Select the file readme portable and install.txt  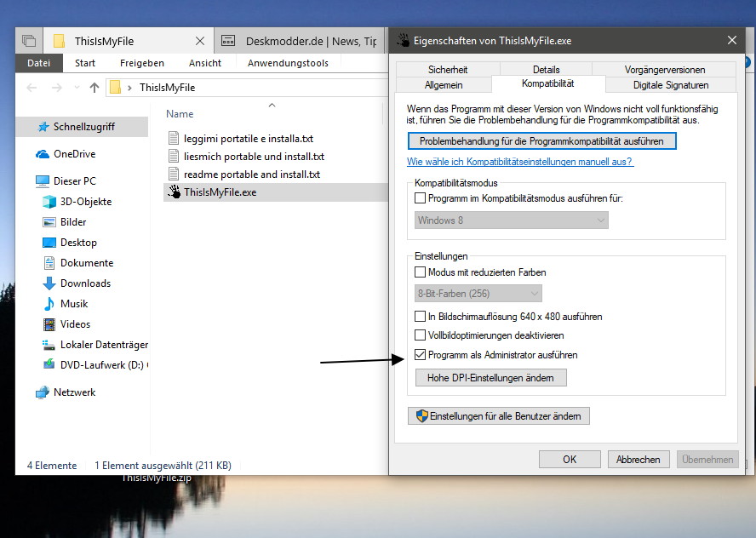252,174
